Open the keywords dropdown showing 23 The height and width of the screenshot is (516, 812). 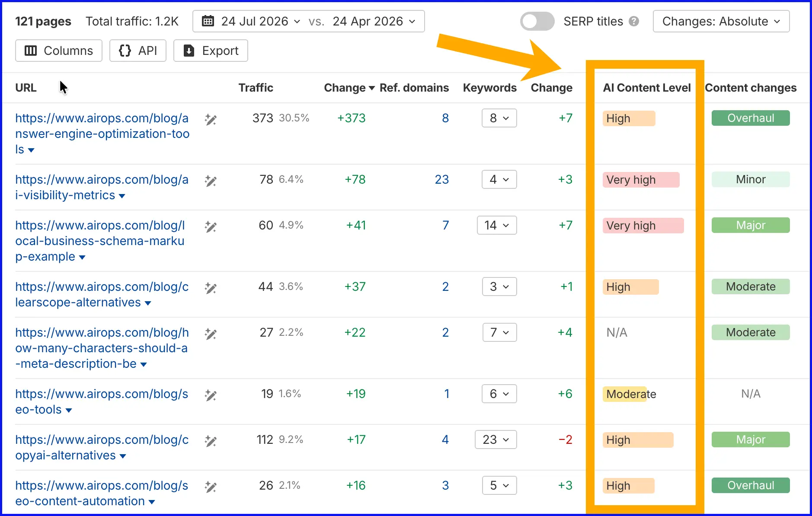pyautogui.click(x=496, y=440)
